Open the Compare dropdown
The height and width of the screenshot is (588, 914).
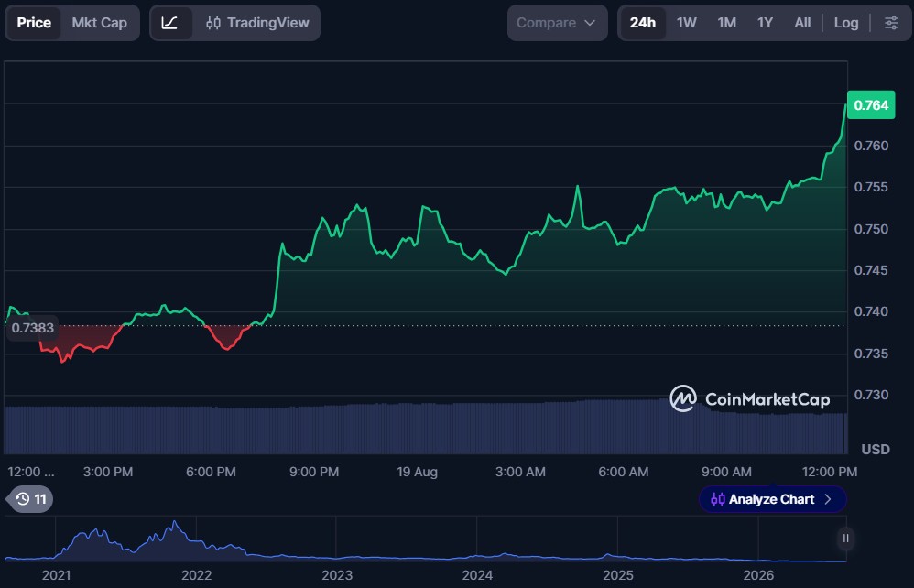coord(557,23)
